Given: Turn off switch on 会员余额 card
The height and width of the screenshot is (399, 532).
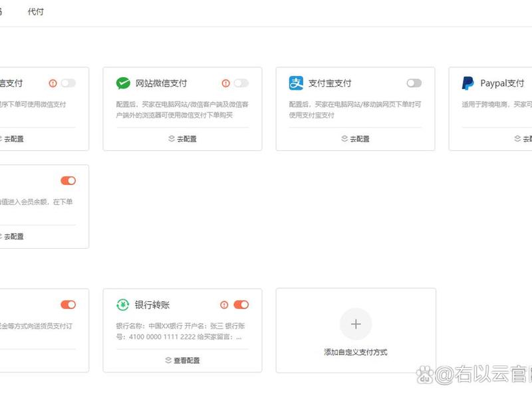Looking at the screenshot, I should (68, 180).
